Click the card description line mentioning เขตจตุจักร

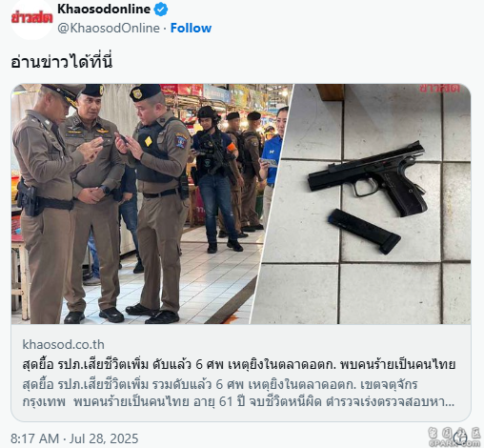click(220, 384)
